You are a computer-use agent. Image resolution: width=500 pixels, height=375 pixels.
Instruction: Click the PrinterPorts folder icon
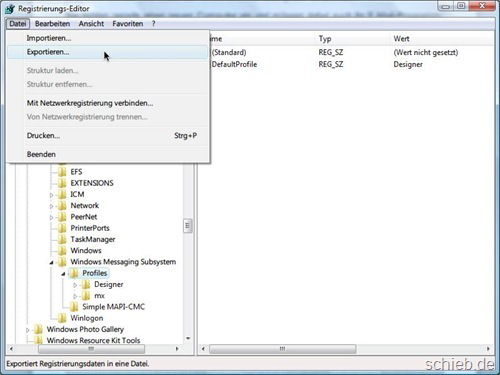click(62, 228)
